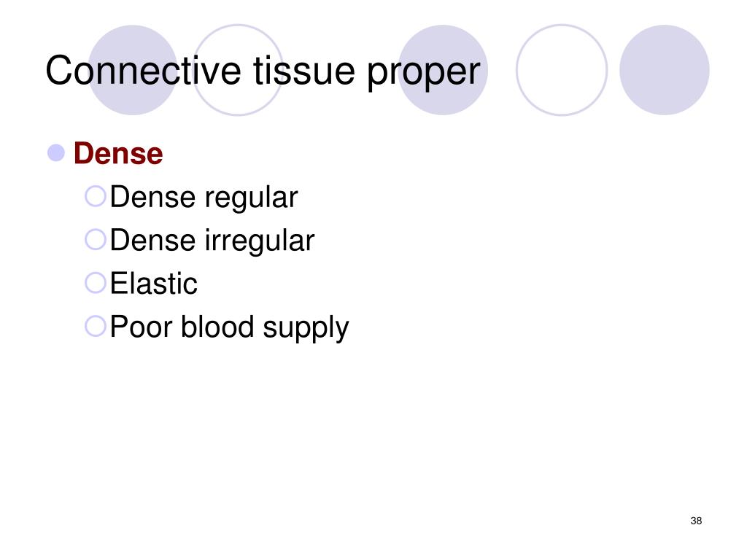Image resolution: width=747 pixels, height=560 pixels.
Task: Click the hollow bullet before Elastic
Action: pyautogui.click(x=96, y=282)
